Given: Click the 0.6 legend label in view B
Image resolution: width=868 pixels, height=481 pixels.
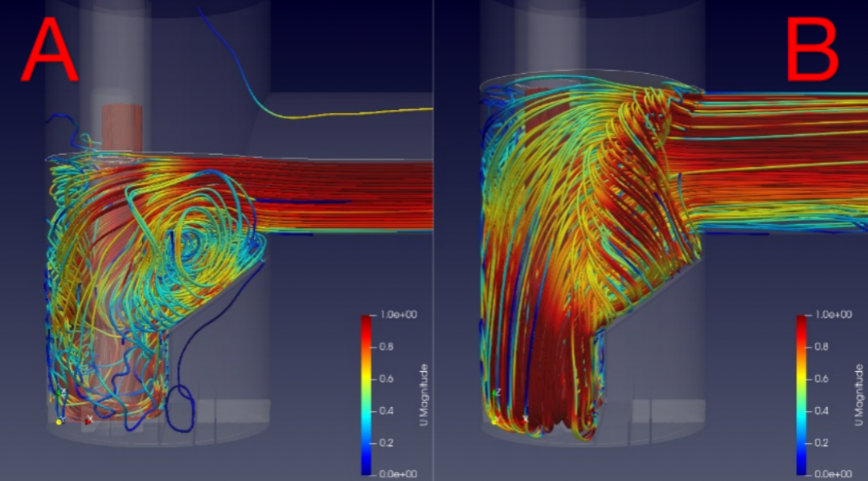Looking at the screenshot, I should tap(821, 379).
